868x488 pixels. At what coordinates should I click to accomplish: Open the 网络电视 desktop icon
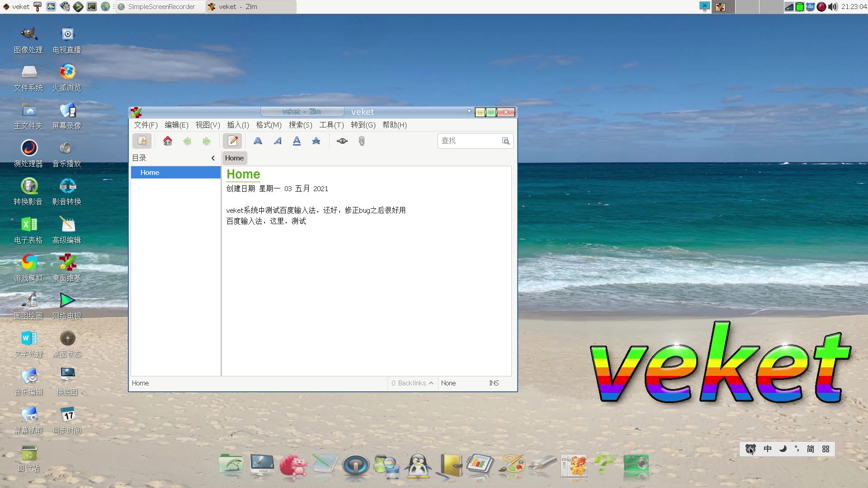click(x=67, y=306)
